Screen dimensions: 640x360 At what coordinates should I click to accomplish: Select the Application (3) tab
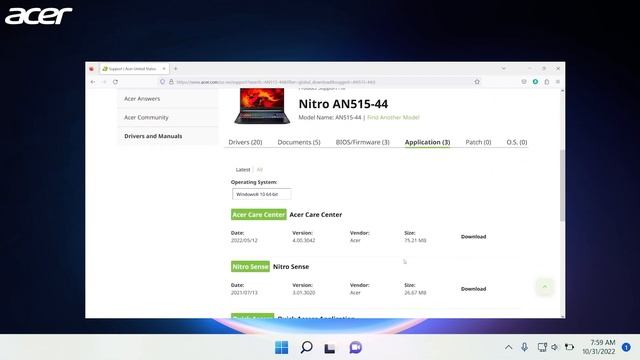click(x=427, y=142)
